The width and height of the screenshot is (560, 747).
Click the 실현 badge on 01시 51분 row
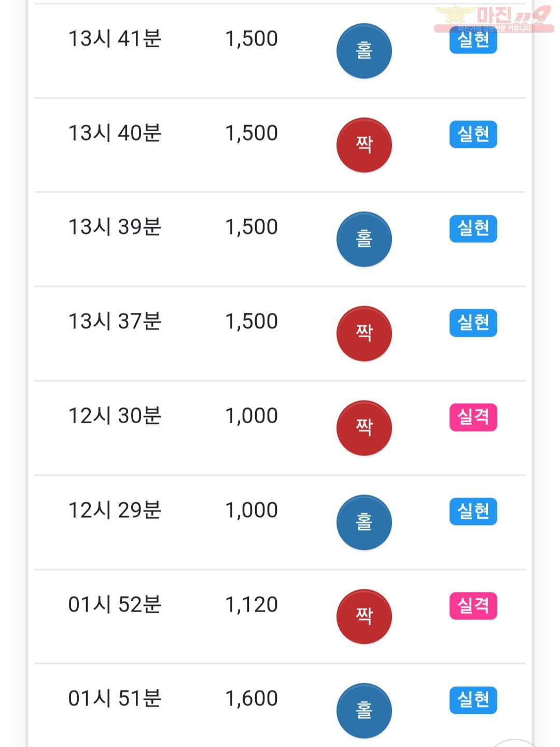tap(473, 700)
